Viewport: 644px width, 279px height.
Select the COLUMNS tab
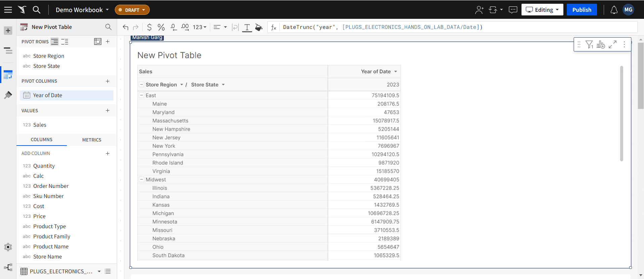(42, 139)
